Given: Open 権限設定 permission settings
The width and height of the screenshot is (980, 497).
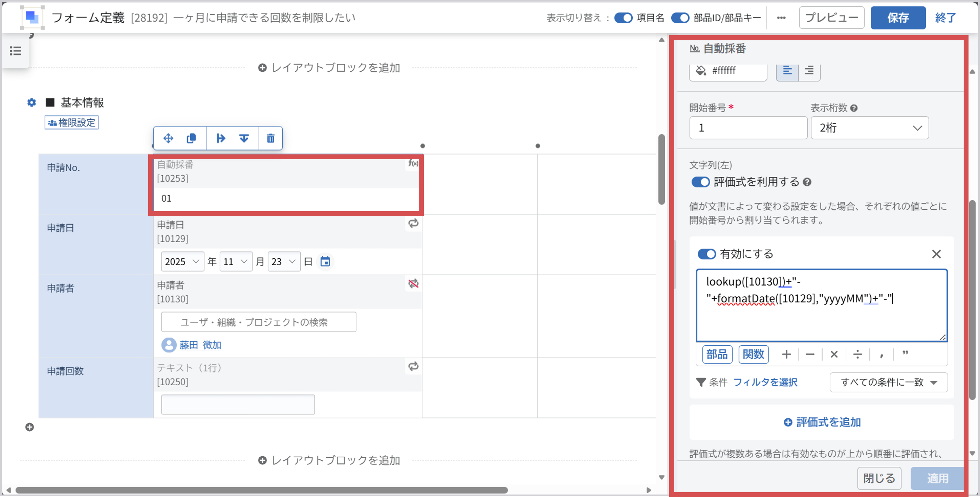Looking at the screenshot, I should pos(72,122).
